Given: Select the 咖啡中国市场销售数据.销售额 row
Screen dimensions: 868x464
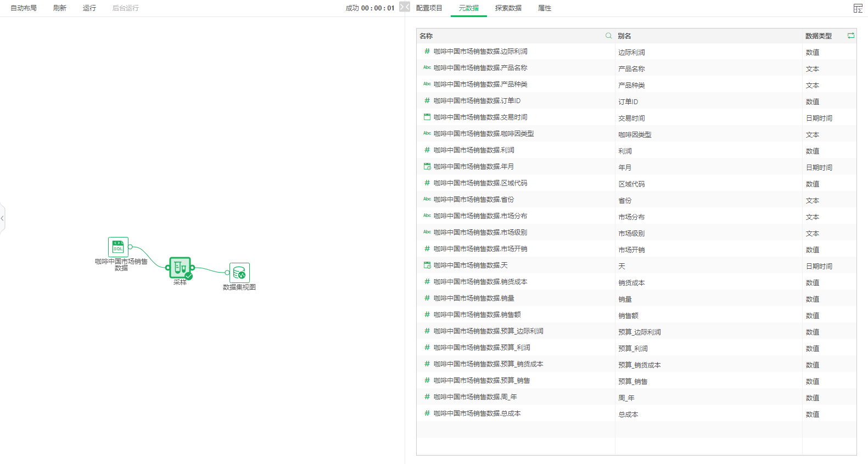Looking at the screenshot, I should tap(477, 315).
